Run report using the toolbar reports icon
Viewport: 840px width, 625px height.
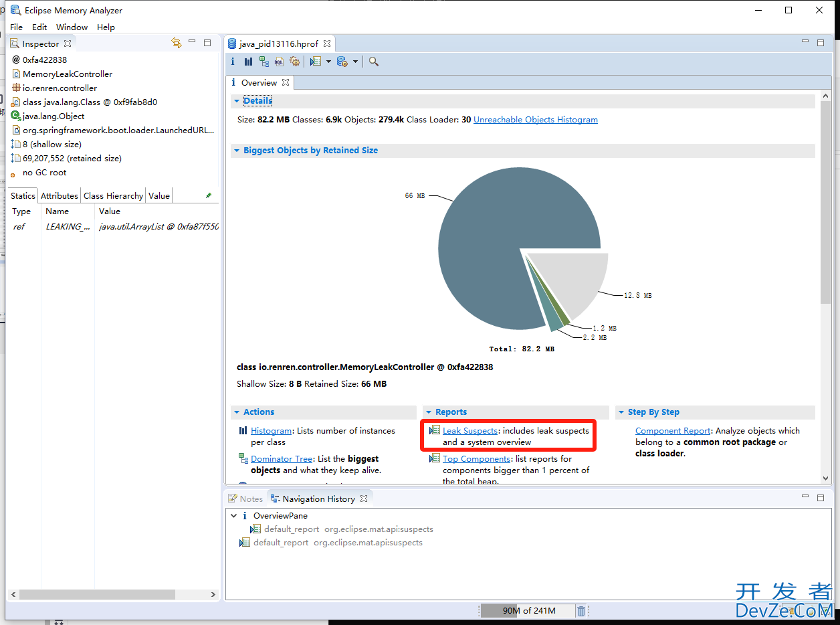pos(316,62)
